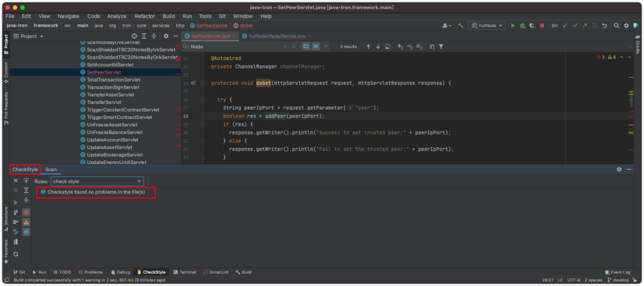Open the Refactor menu

(x=145, y=16)
